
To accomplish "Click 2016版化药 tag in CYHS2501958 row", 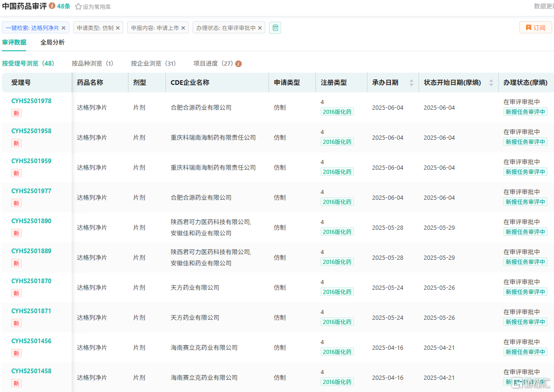I will 337,142.
